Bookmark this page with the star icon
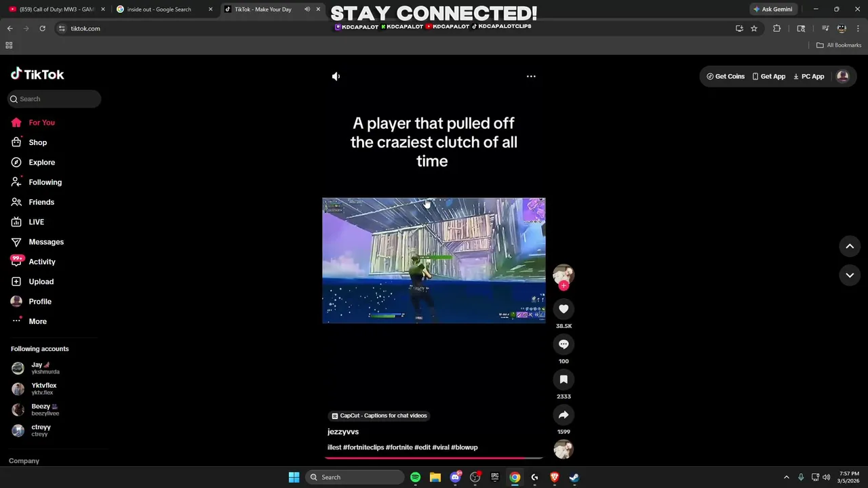Viewport: 868px width, 488px height. (x=753, y=28)
